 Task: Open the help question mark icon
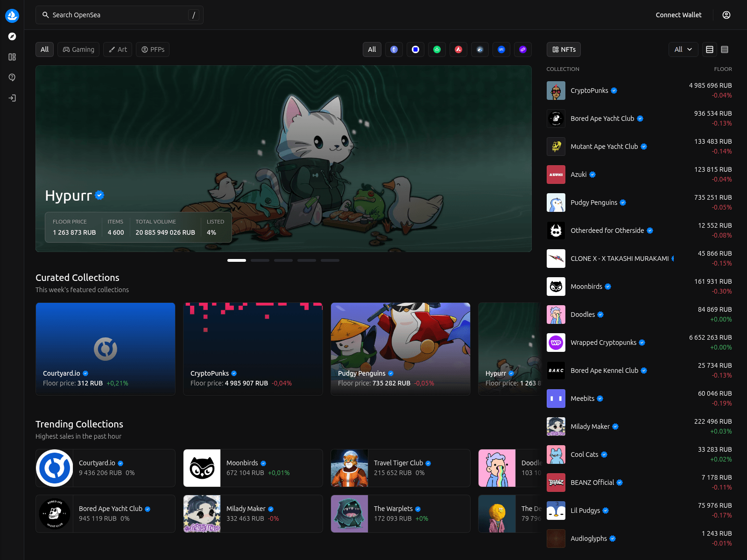pyautogui.click(x=12, y=77)
